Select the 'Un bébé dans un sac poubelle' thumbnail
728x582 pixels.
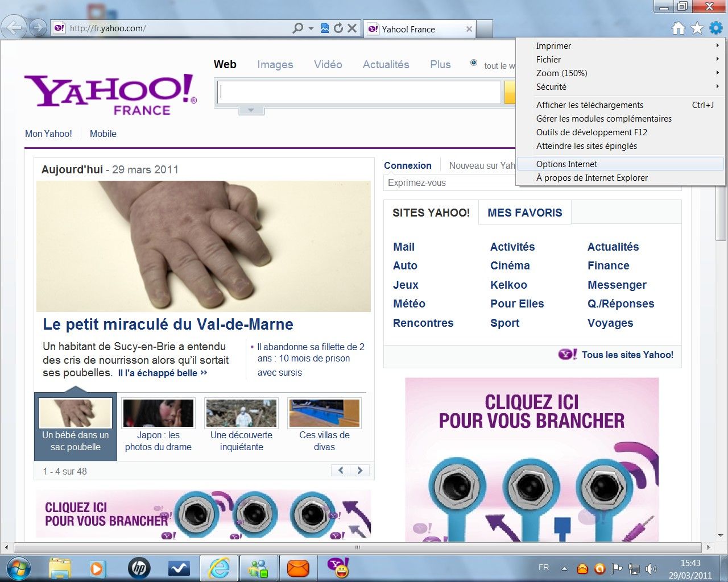(75, 426)
